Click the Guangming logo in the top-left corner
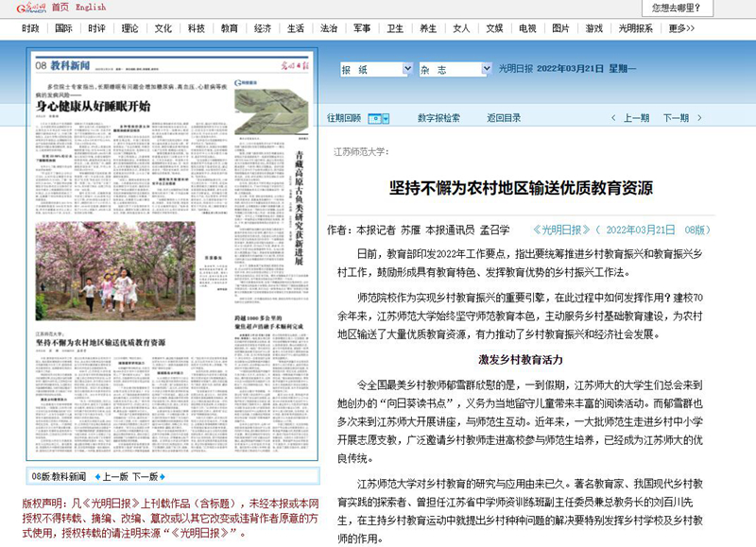Image resolution: width=756 pixels, height=547 pixels. (x=24, y=8)
